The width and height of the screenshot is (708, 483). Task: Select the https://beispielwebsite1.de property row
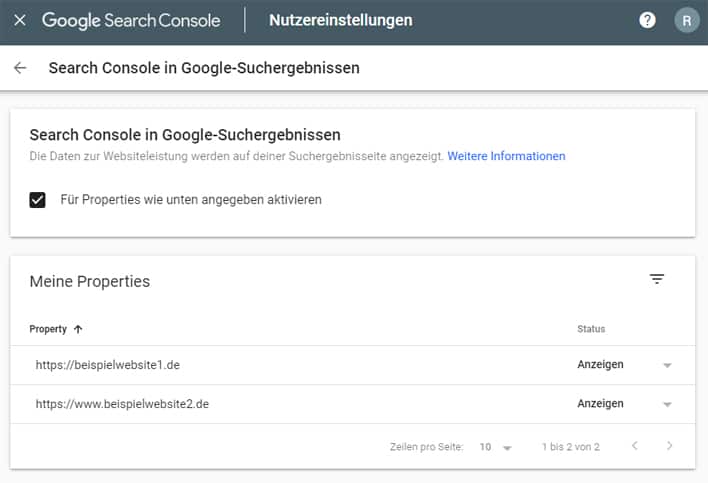pyautogui.click(x=108, y=365)
